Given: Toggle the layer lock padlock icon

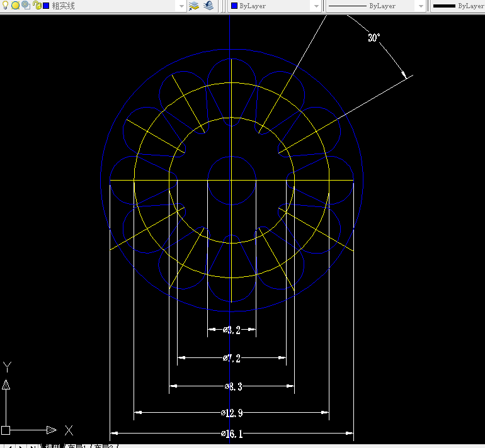Looking at the screenshot, I should pos(37,5).
